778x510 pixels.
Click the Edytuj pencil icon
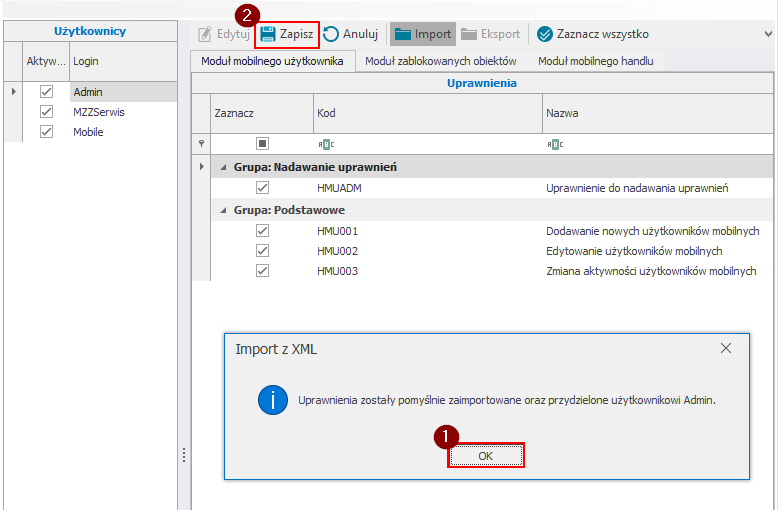(206, 34)
